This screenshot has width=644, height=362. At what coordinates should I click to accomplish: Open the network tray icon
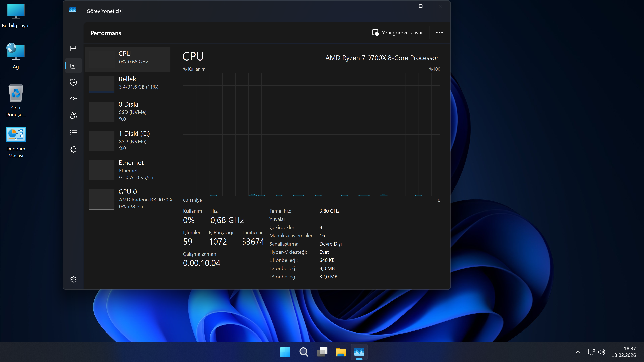(x=591, y=352)
